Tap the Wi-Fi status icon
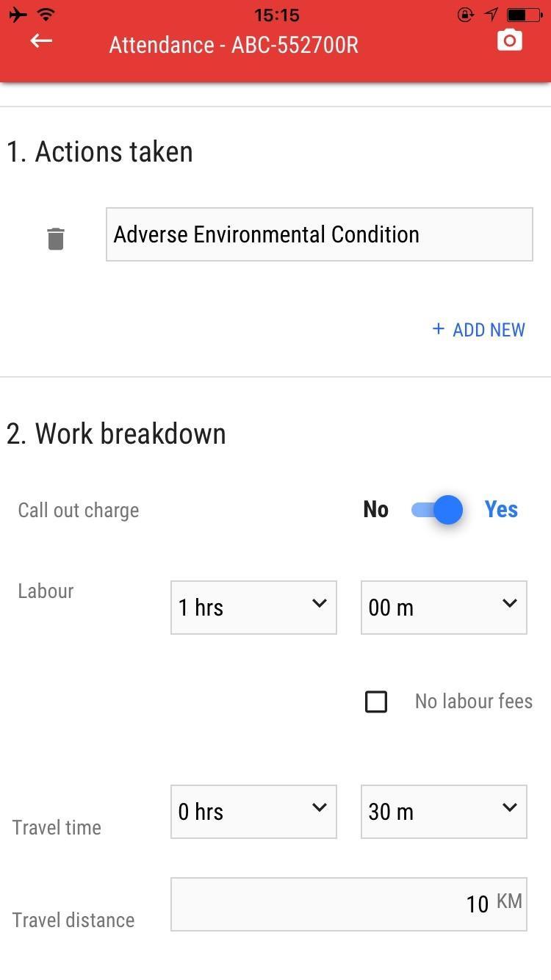This screenshot has height=980, width=551. click(46, 15)
